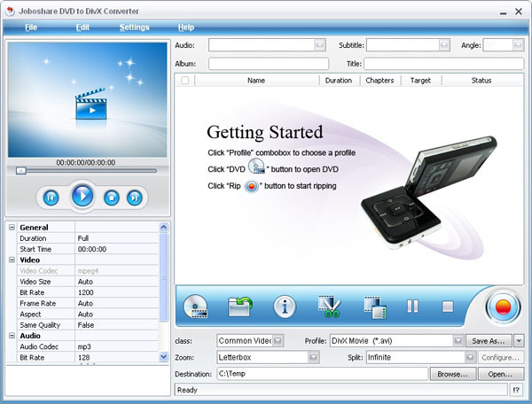532x404 pixels.
Task: Start ripping with the red Rip button
Action: click(x=503, y=307)
